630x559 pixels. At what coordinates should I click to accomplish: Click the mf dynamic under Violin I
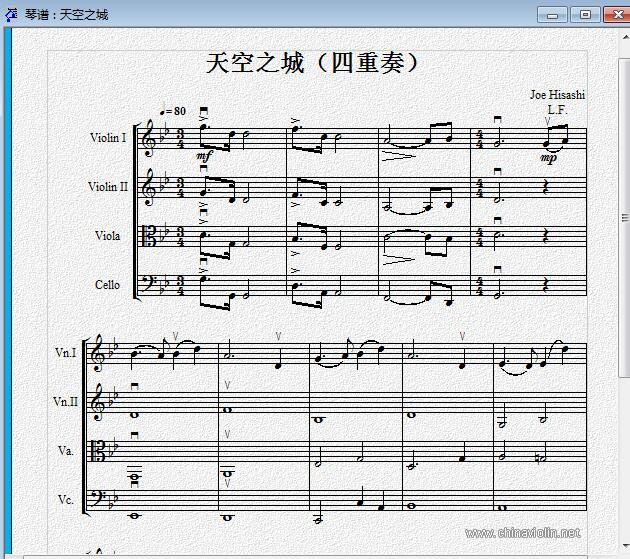coord(204,155)
